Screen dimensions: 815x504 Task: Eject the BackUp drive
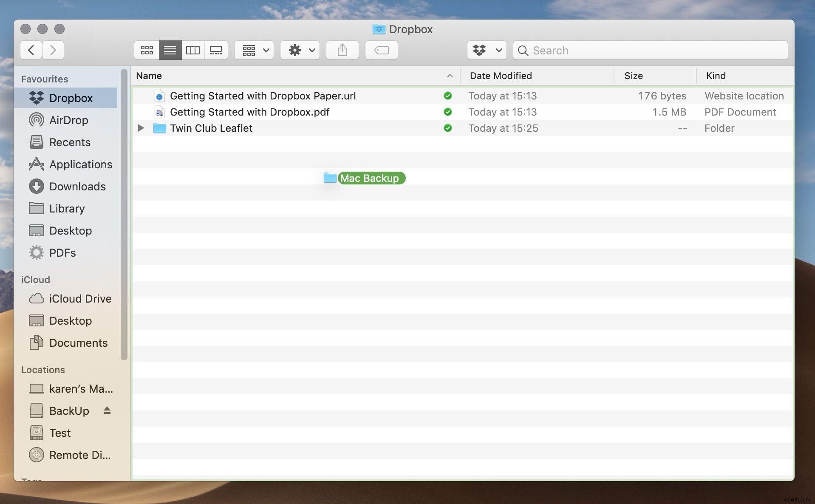click(107, 411)
